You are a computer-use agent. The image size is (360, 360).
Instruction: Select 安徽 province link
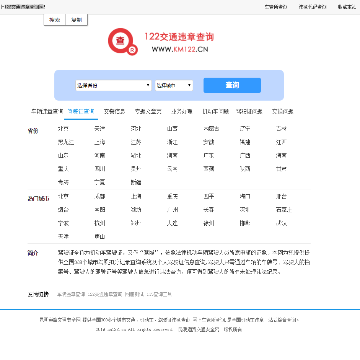208,142
